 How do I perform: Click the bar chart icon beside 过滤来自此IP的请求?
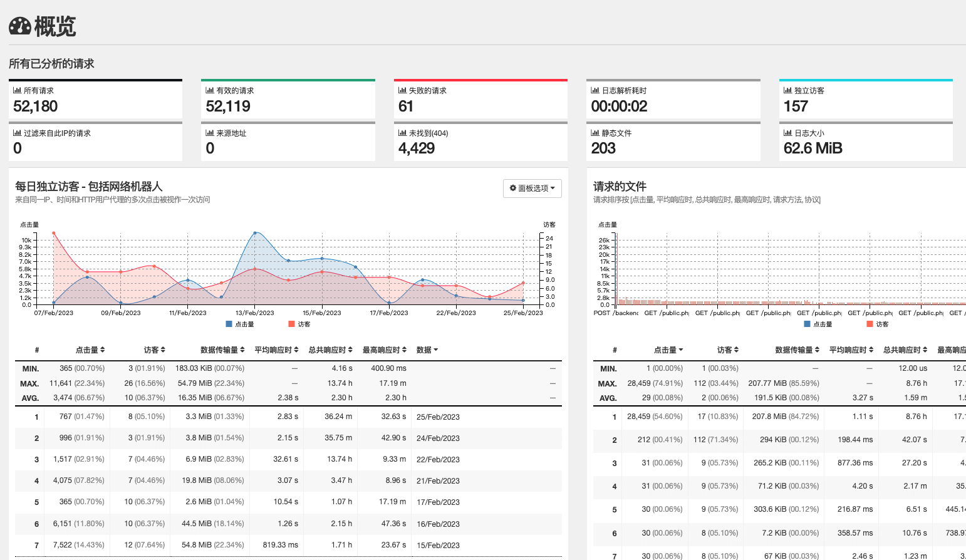(x=17, y=133)
